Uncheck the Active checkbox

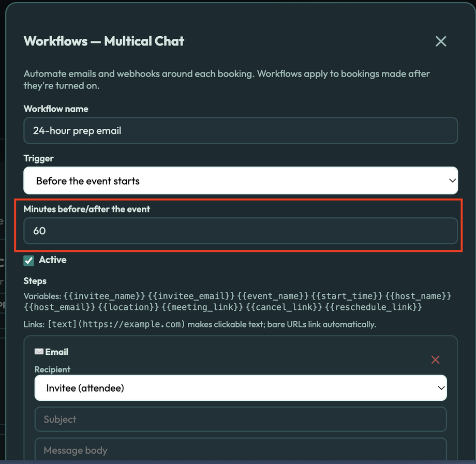point(29,260)
